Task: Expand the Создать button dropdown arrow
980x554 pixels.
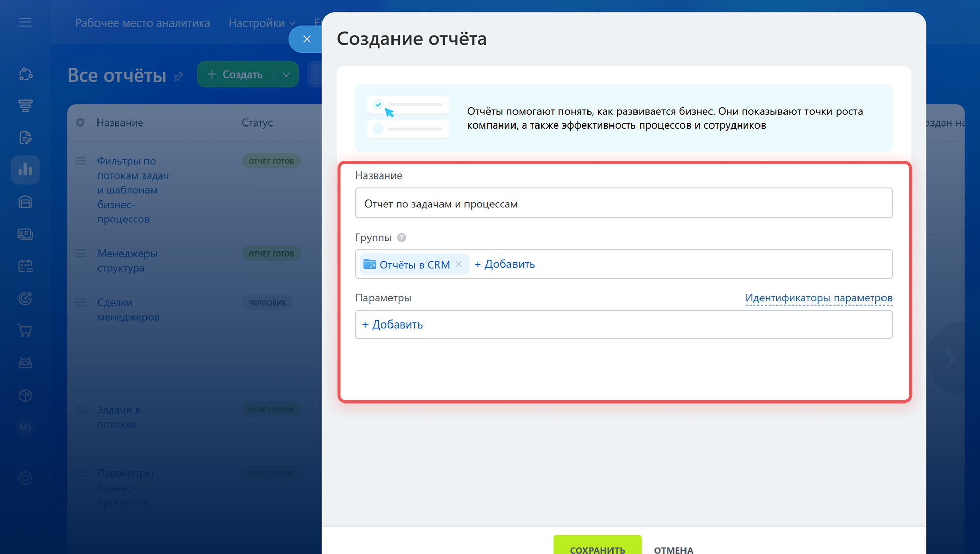Action: pos(286,74)
